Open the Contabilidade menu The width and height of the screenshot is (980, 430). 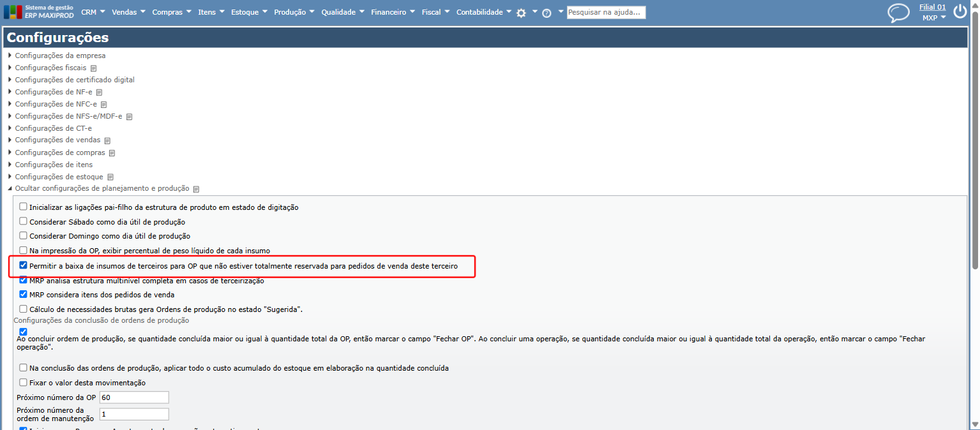click(484, 12)
